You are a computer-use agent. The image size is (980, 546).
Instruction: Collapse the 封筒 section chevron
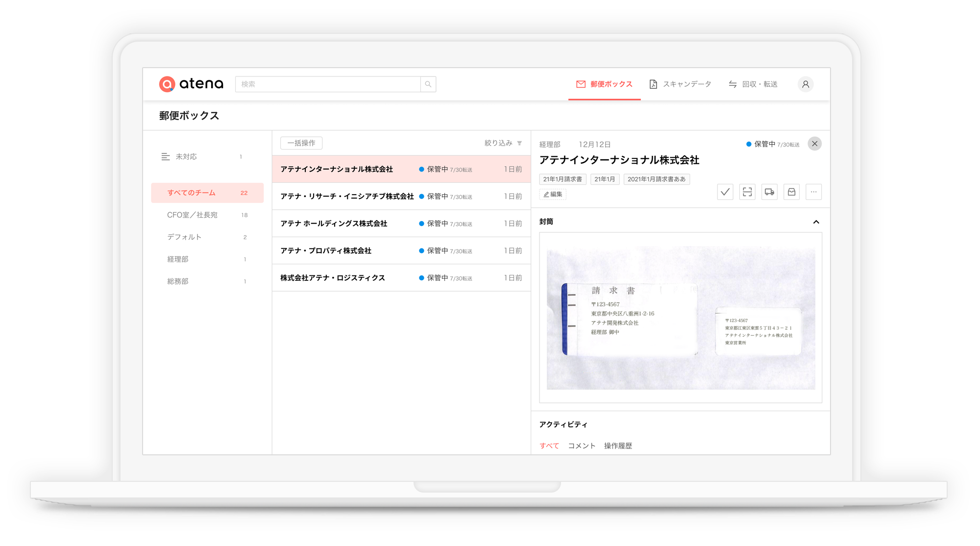point(816,222)
